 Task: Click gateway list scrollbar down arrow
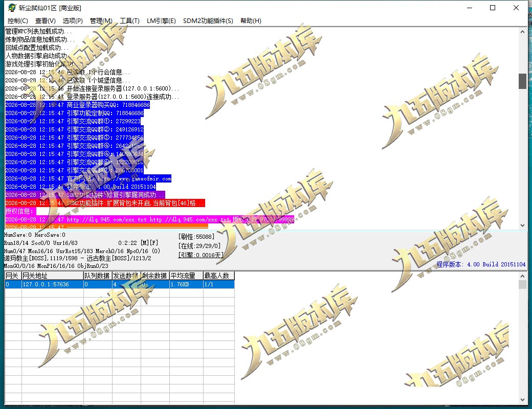coord(522,400)
